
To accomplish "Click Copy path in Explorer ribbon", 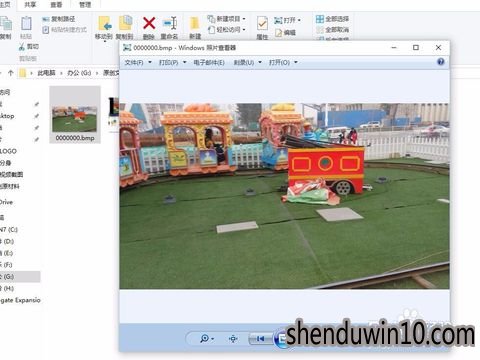I will [x=59, y=19].
